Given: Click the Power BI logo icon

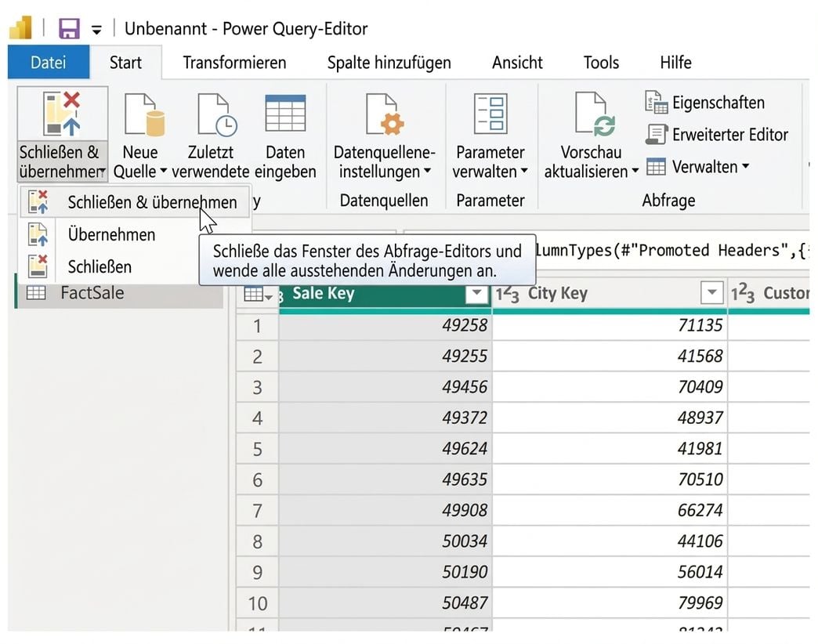Looking at the screenshot, I should 21,27.
